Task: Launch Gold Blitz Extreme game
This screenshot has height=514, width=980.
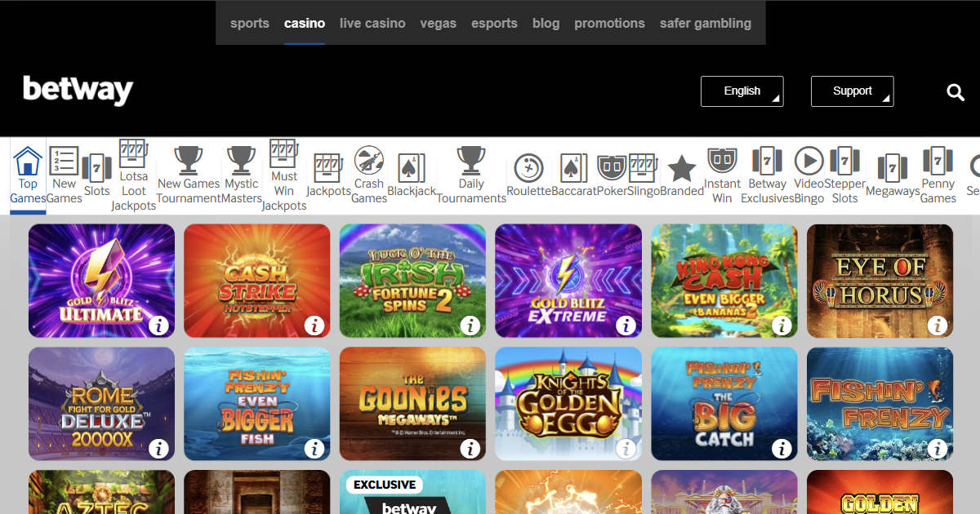Action: pyautogui.click(x=568, y=281)
